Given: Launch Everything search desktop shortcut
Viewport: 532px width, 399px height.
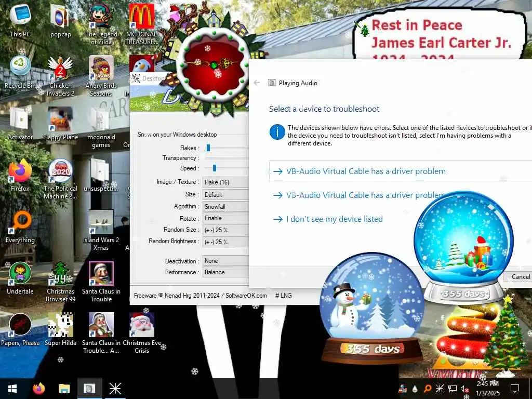Looking at the screenshot, I should 20,227.
